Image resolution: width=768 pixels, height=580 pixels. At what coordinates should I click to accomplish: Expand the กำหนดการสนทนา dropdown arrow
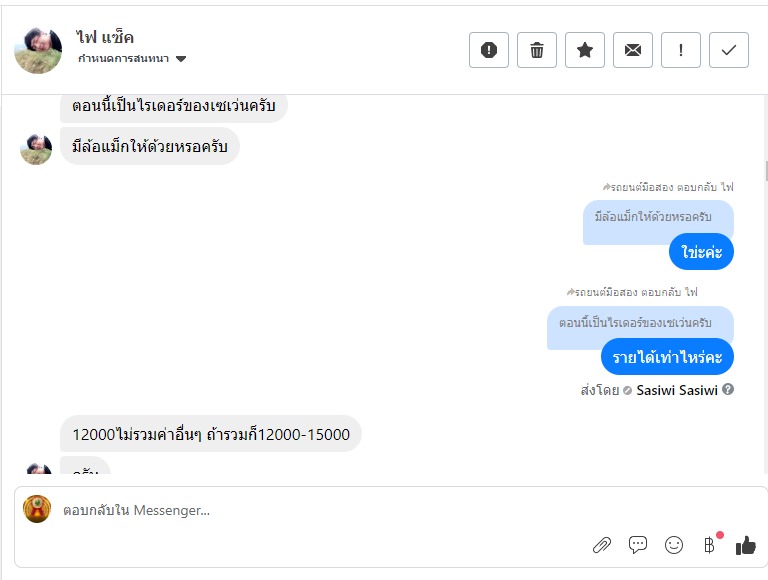click(x=181, y=59)
